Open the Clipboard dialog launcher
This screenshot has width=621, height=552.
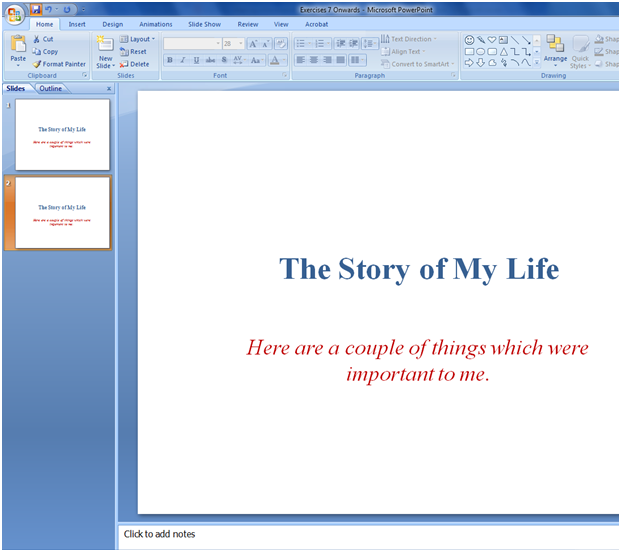84,75
